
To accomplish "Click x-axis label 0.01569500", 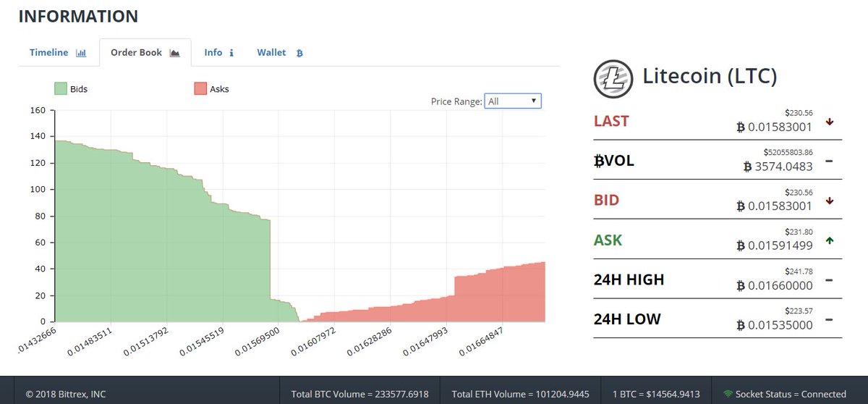I will (257, 342).
